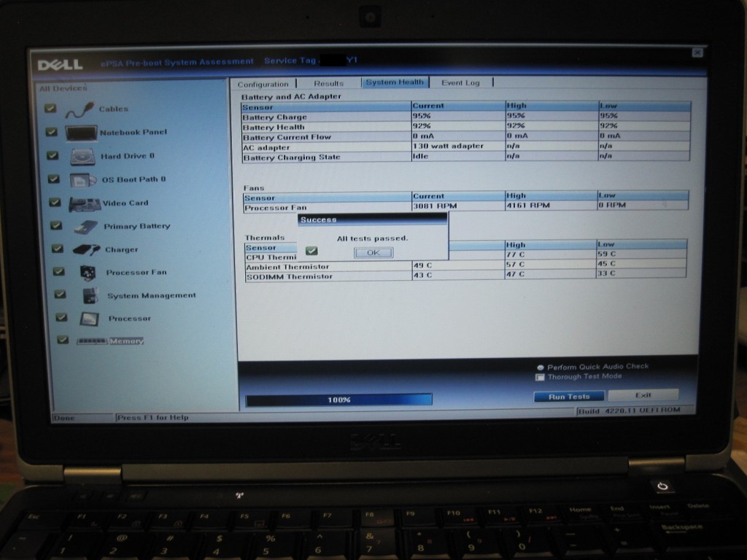Click the 49 C ambient current temperature

coord(422,265)
